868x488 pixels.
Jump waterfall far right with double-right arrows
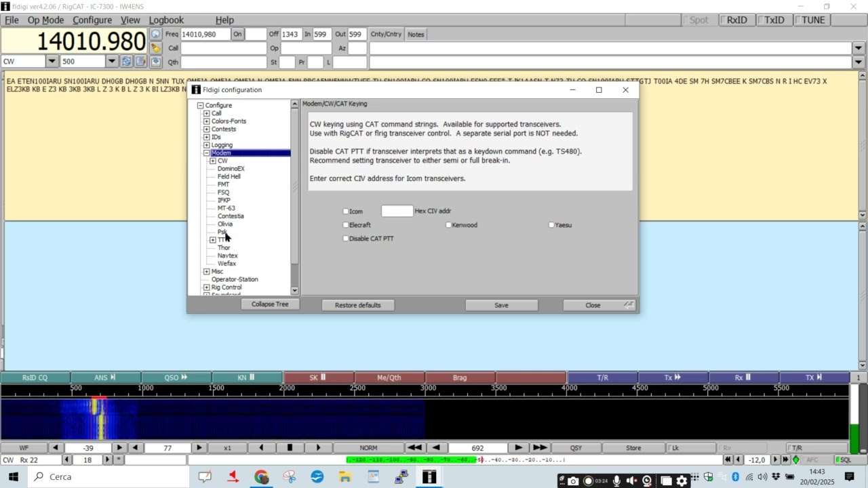pos(540,448)
